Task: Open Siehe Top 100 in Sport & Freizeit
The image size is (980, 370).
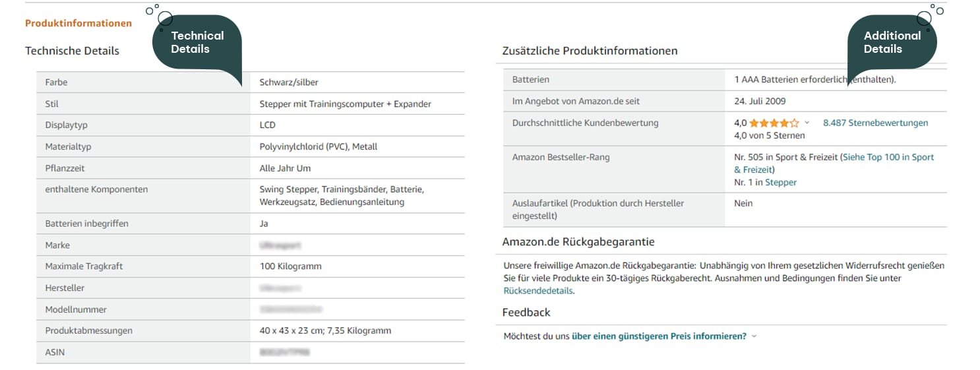Action: point(888,158)
